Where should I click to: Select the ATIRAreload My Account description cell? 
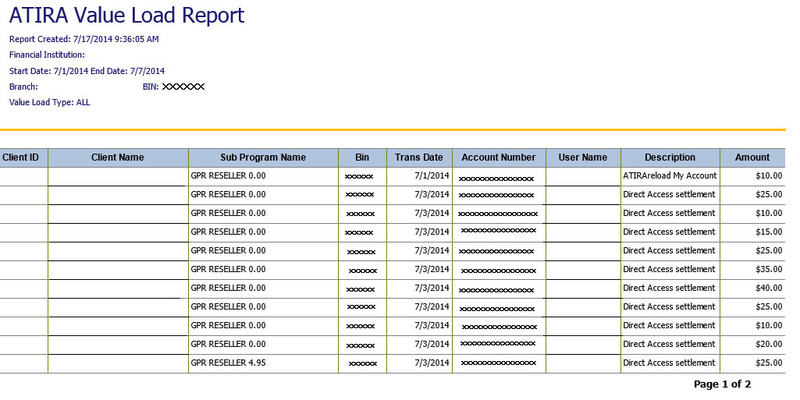[x=669, y=176]
